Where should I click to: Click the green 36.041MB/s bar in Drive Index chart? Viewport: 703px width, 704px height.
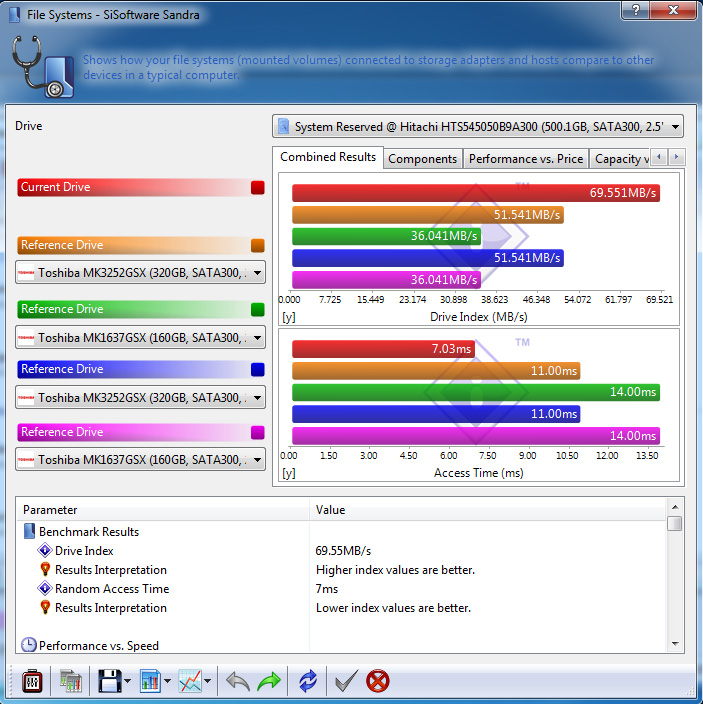[x=387, y=236]
